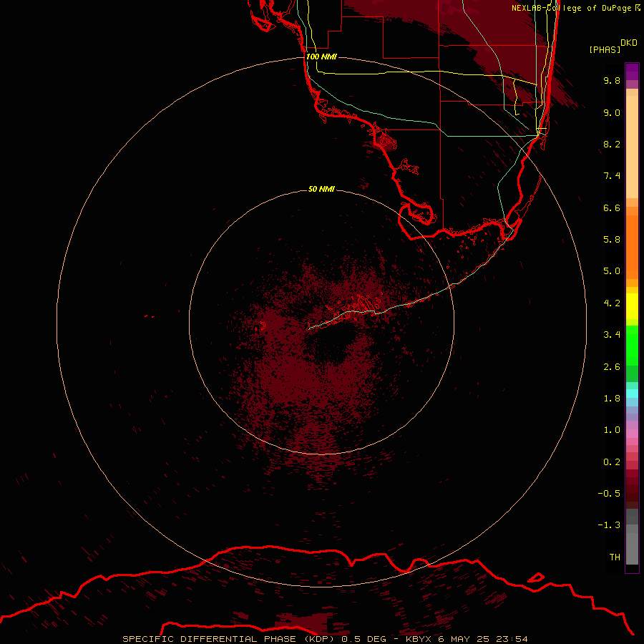644x644 pixels.
Task: Pick the cyan segment of the color bar
Action: [632, 394]
